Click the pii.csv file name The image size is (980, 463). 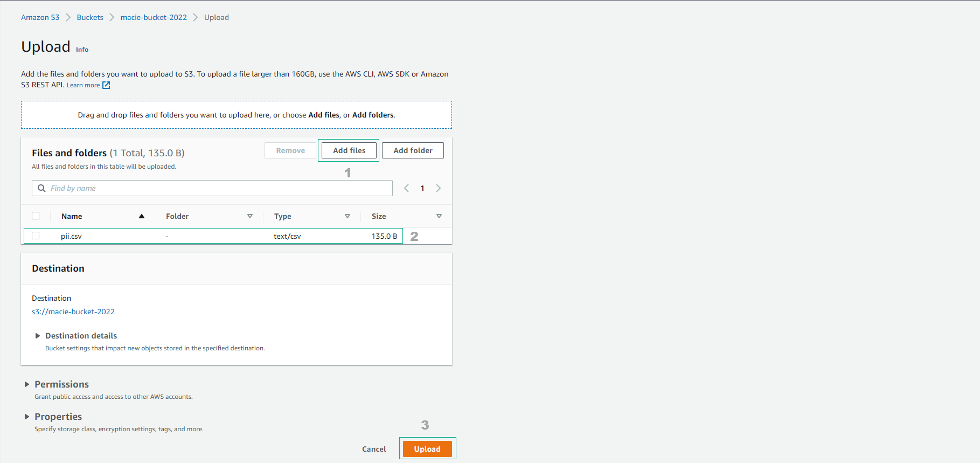click(x=71, y=236)
